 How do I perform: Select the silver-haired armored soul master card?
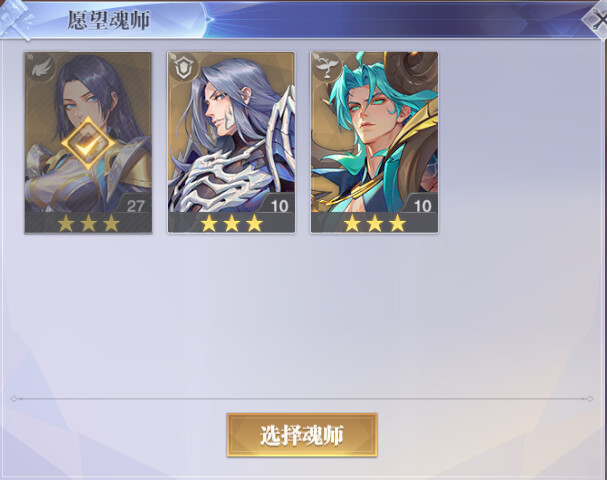[x=231, y=143]
